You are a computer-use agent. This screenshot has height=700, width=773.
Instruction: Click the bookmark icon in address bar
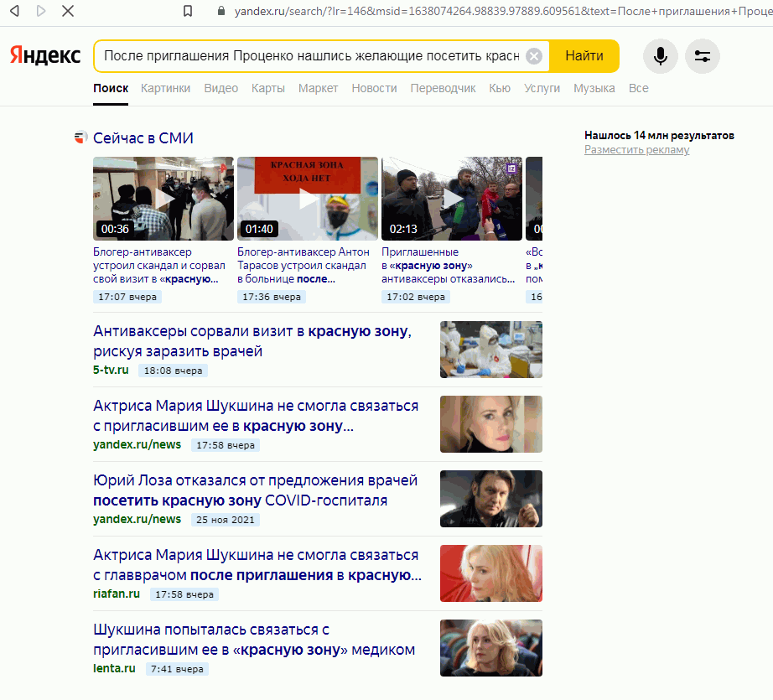coord(188,11)
